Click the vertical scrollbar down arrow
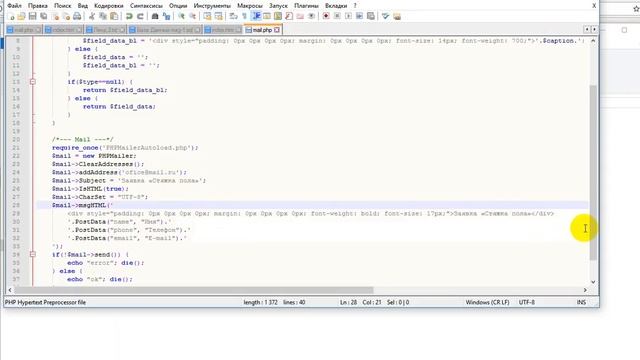 [593, 282]
